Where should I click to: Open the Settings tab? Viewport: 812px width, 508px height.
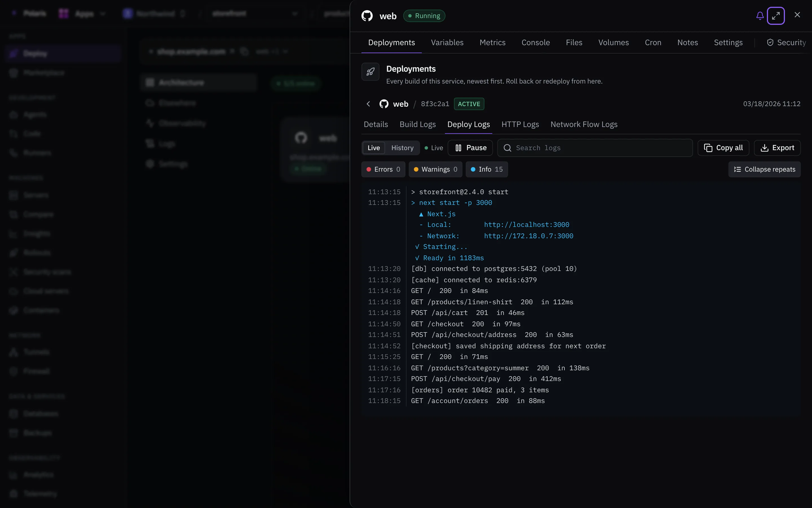tap(728, 42)
